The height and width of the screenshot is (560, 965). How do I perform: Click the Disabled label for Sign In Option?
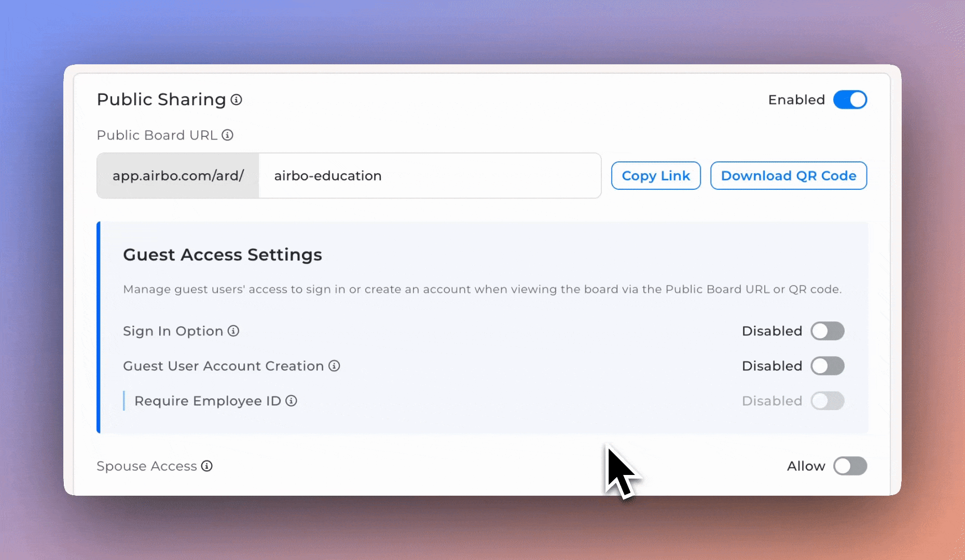[x=772, y=331]
